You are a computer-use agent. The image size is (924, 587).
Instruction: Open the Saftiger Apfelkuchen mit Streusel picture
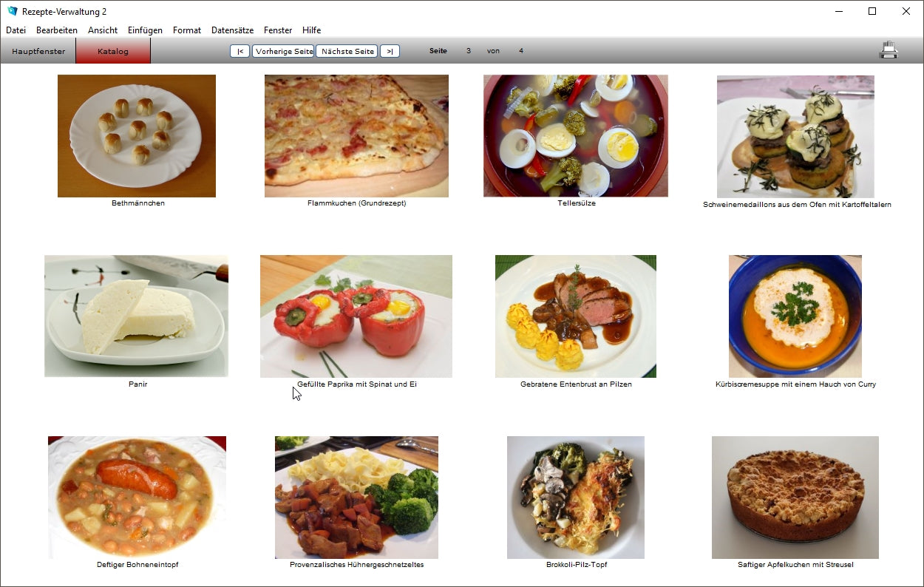pos(795,497)
